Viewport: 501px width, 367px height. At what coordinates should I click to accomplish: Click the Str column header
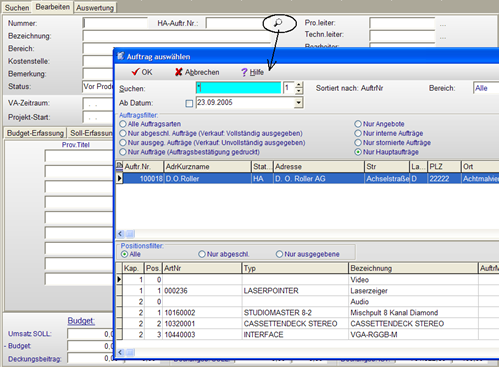coord(387,166)
